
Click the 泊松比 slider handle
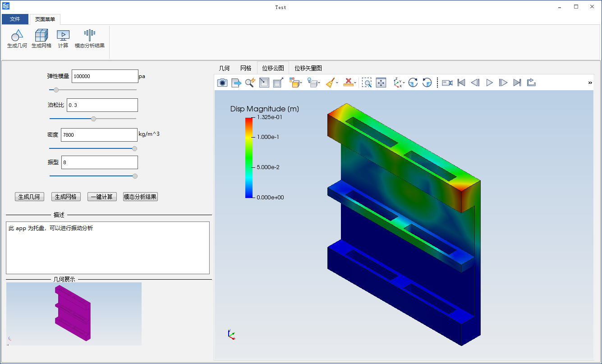pos(94,119)
